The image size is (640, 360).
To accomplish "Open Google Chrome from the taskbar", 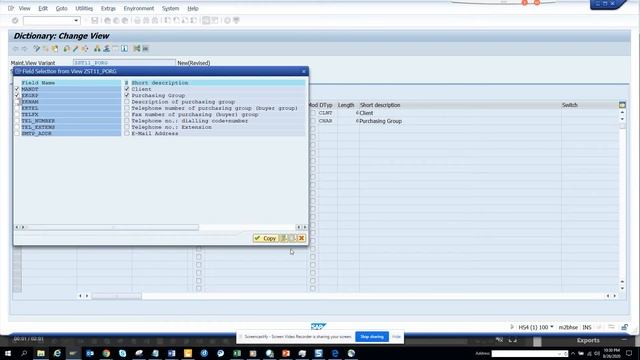I will point(106,353).
